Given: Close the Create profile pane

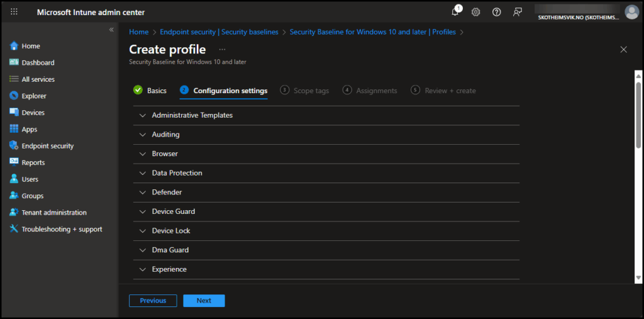Looking at the screenshot, I should coord(623,49).
